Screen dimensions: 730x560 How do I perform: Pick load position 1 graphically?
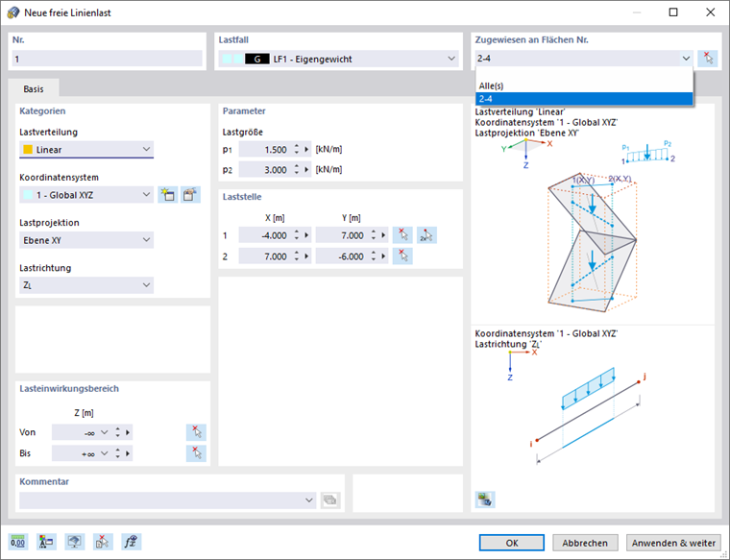pos(402,235)
